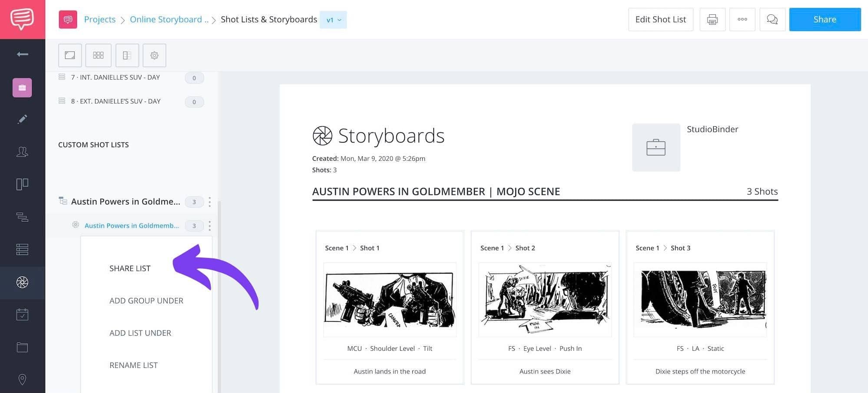Click the blue Share button
Viewport: 868px width, 393px height.
pyautogui.click(x=825, y=20)
